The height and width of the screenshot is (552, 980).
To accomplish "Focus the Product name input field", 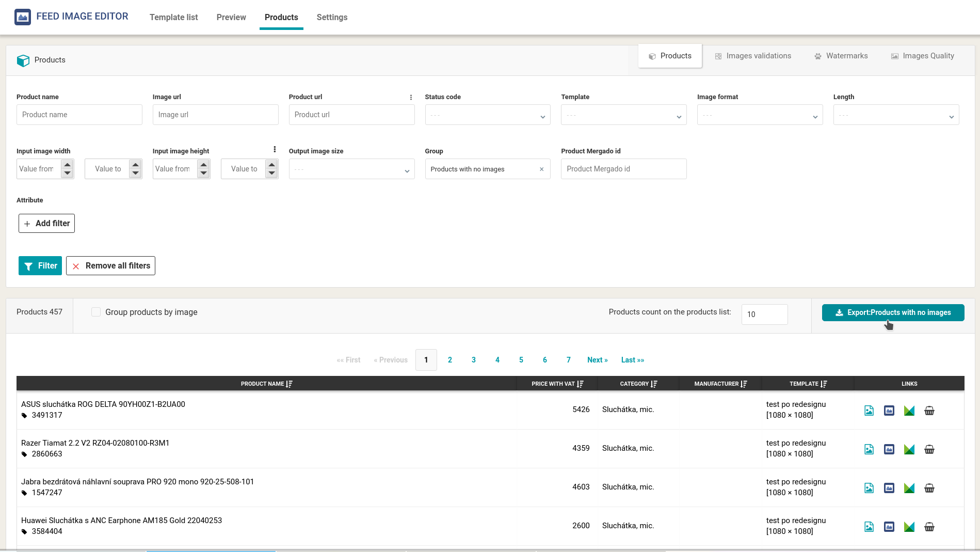I will 79,115.
